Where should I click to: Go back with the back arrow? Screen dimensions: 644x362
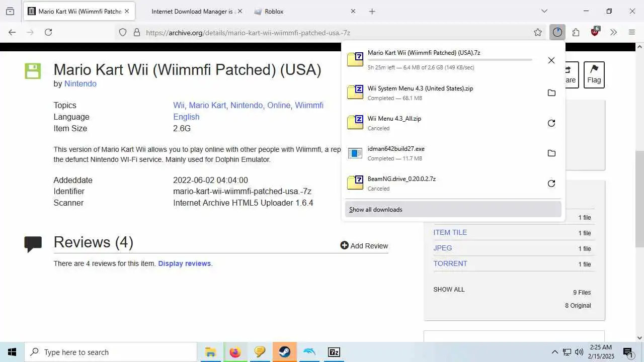click(x=12, y=32)
